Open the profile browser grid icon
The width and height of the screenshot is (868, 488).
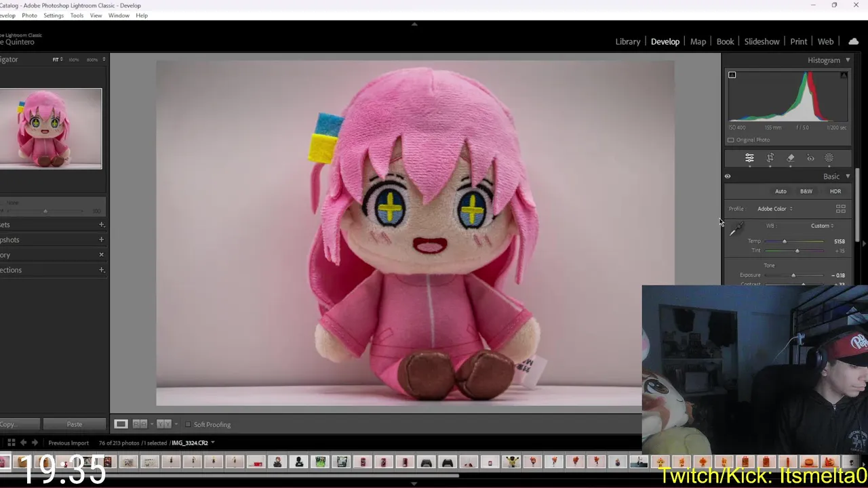(841, 209)
